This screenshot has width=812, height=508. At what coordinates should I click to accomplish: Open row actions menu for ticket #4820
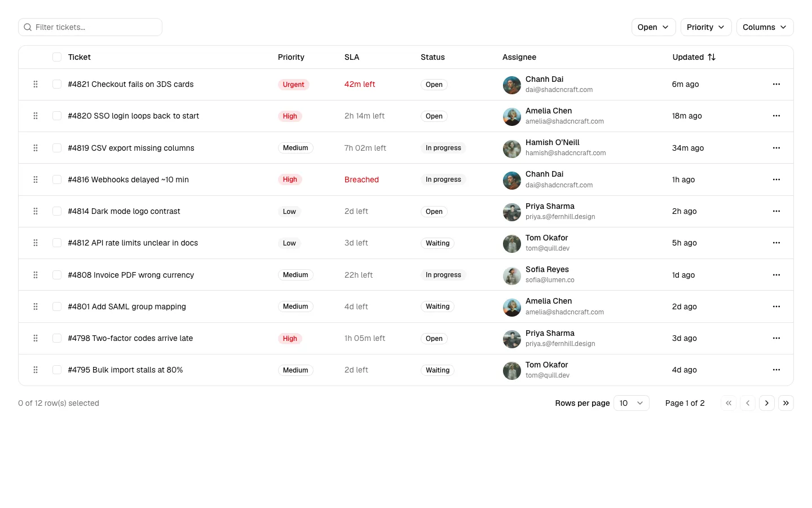pos(776,116)
